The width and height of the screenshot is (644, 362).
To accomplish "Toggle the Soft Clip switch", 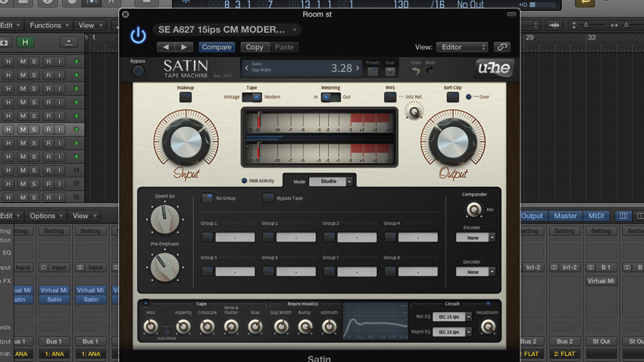I will (x=452, y=97).
